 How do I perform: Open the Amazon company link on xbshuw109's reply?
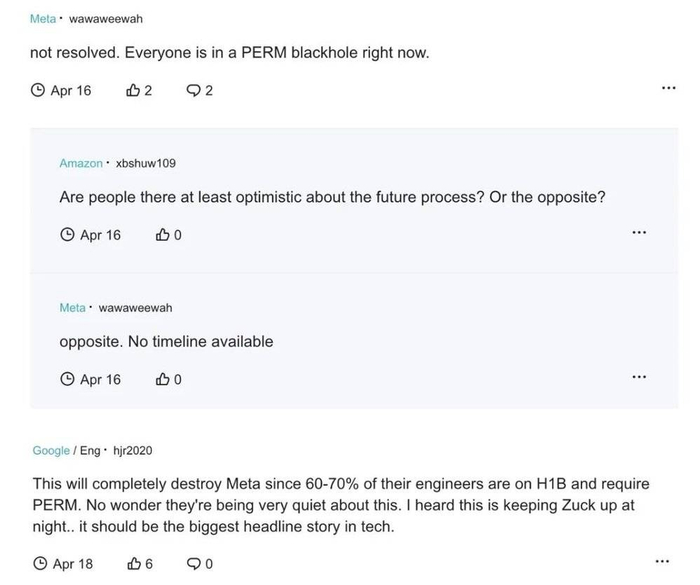coord(81,163)
